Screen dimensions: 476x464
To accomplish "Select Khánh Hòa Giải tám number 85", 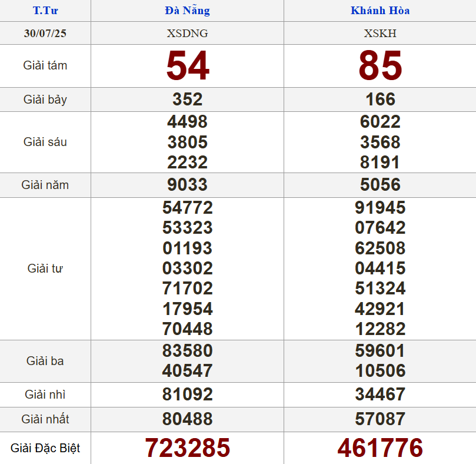I will click(380, 65).
